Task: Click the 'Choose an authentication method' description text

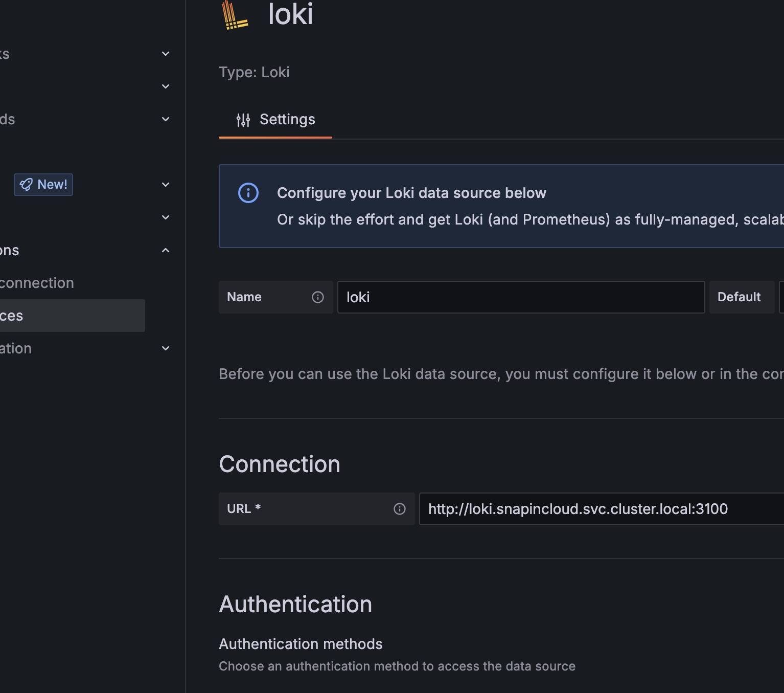Action: [397, 666]
